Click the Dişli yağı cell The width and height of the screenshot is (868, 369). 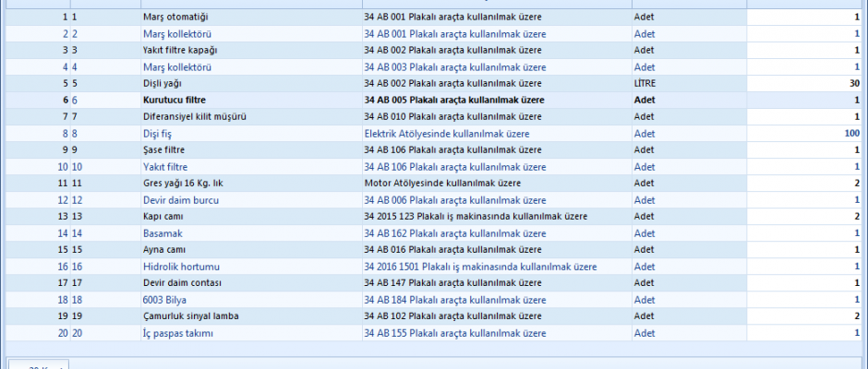coord(163,84)
